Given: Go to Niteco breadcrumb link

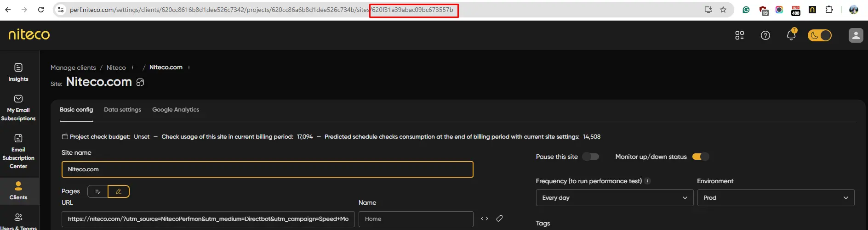Looking at the screenshot, I should coord(116,67).
